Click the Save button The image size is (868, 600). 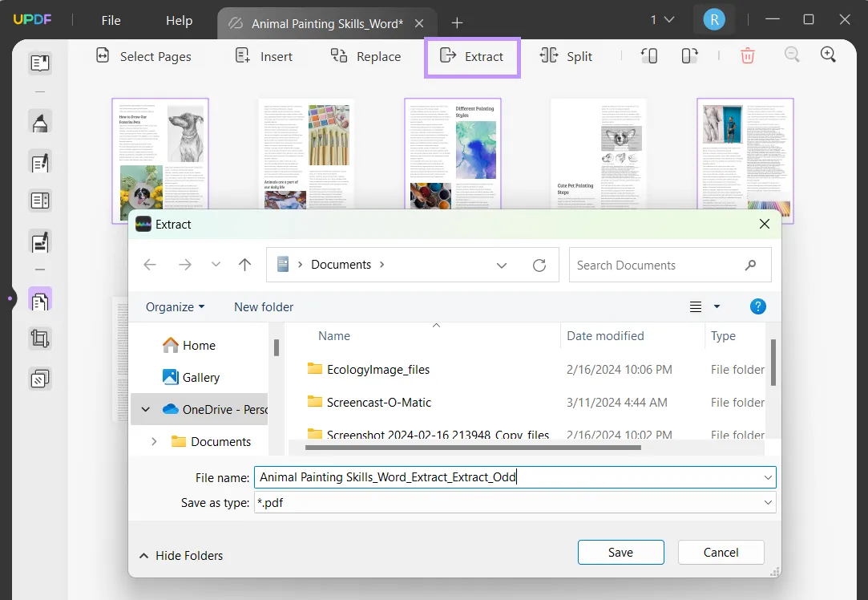coord(620,553)
